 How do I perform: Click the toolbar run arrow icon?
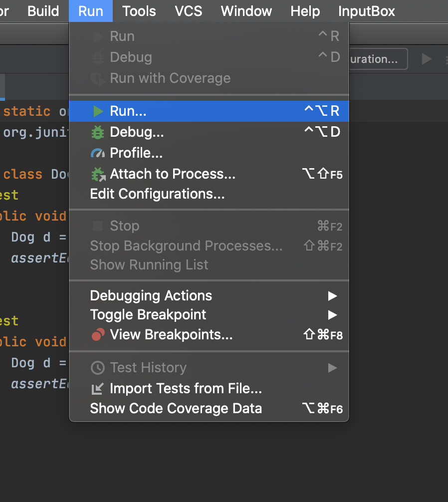[427, 59]
